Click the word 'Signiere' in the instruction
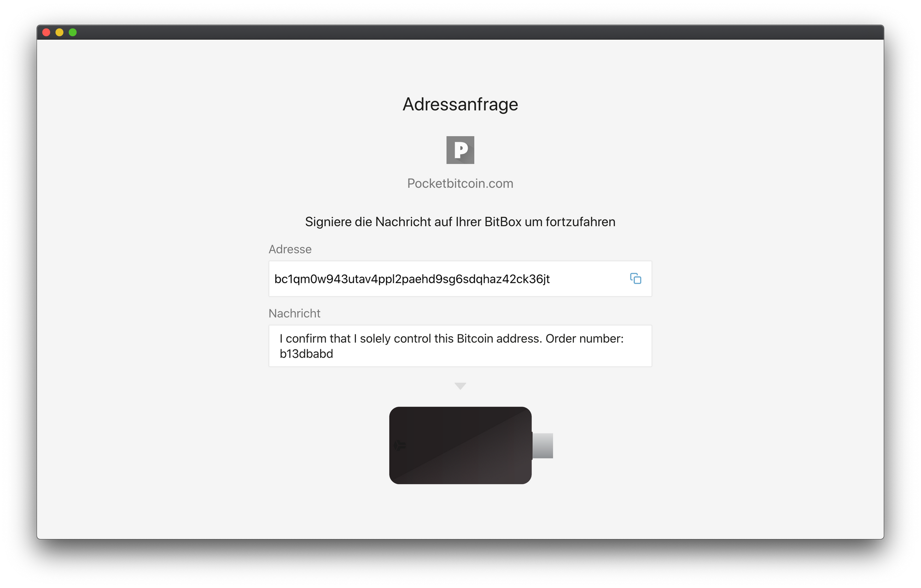 click(328, 222)
